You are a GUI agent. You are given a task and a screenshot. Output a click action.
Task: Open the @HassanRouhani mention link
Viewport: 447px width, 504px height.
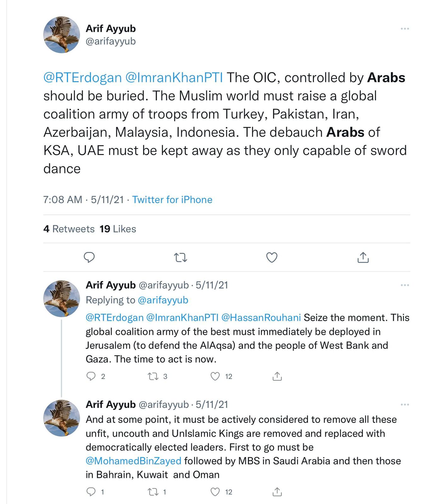click(261, 318)
